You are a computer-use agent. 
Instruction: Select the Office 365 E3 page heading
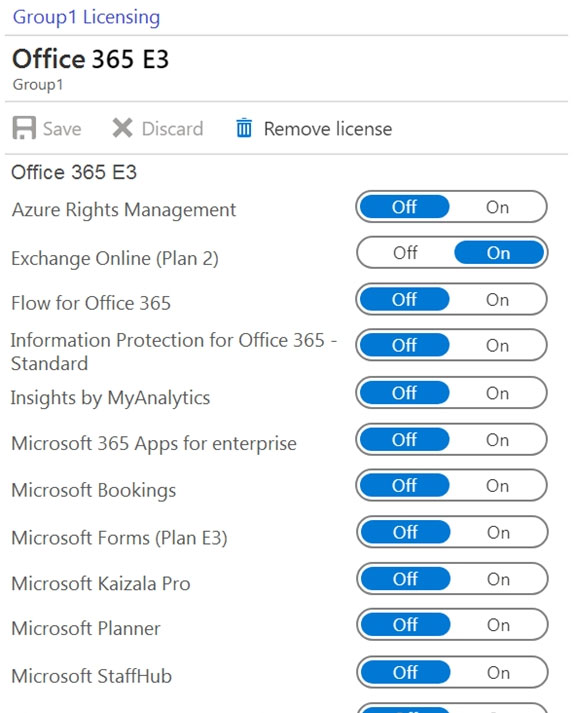pyautogui.click(x=90, y=59)
